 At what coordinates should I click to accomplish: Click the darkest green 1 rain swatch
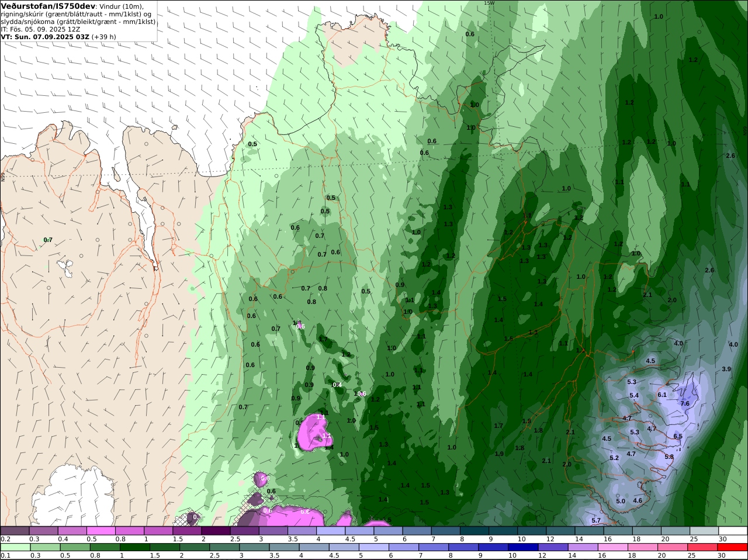(x=134, y=547)
